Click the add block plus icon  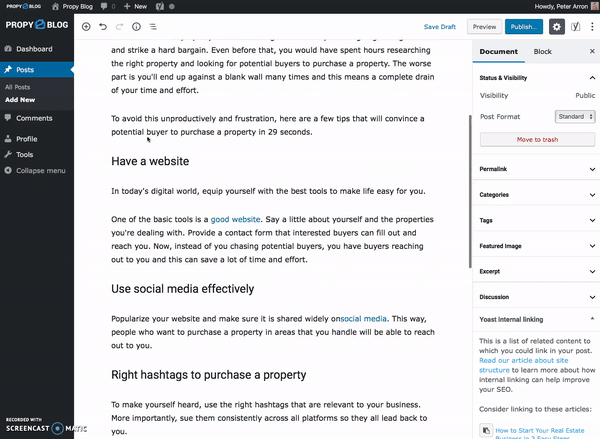pos(86,27)
